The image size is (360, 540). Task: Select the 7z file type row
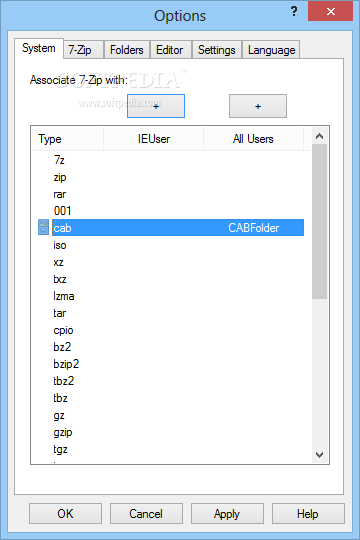(171, 160)
